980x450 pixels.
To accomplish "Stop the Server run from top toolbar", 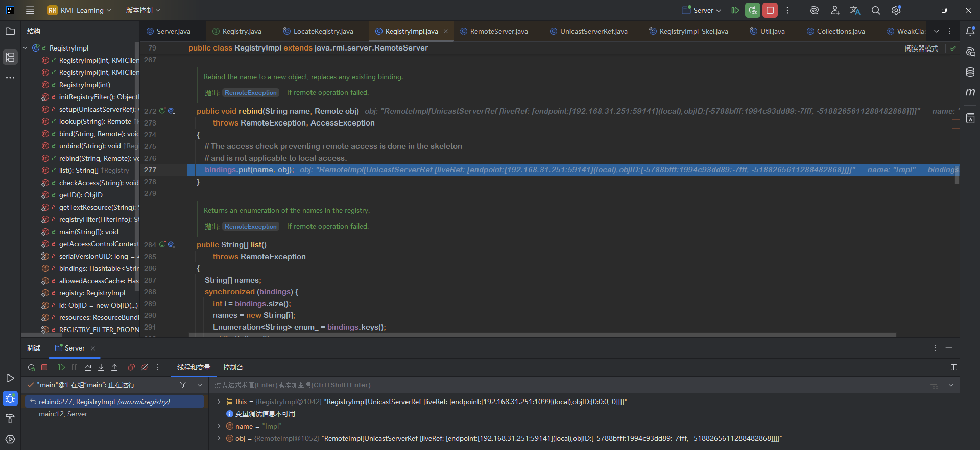I will (770, 10).
